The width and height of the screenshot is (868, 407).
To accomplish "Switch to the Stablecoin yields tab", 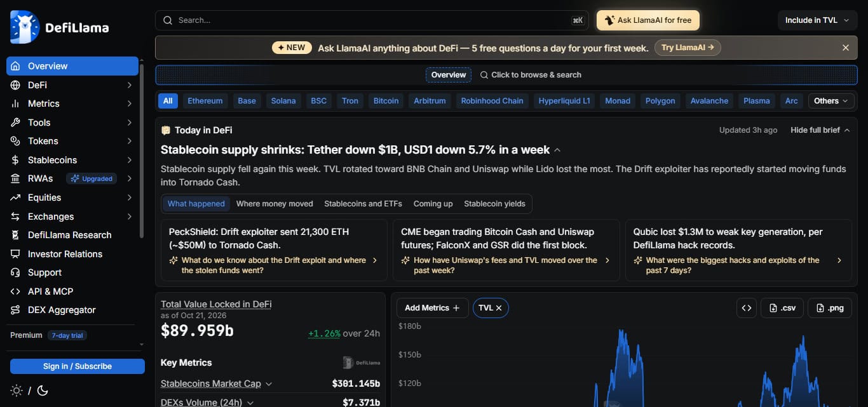I will 495,204.
